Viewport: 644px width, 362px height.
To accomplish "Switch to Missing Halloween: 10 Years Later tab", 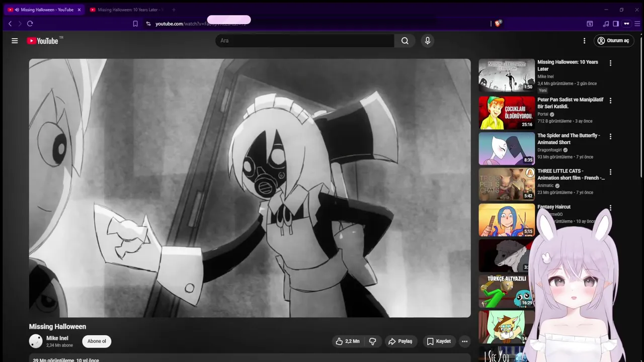I will point(126,10).
